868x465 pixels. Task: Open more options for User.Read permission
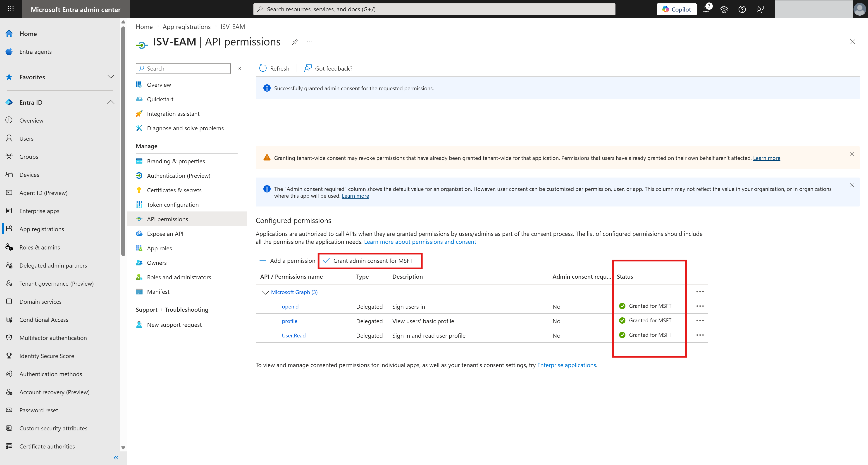coord(700,335)
